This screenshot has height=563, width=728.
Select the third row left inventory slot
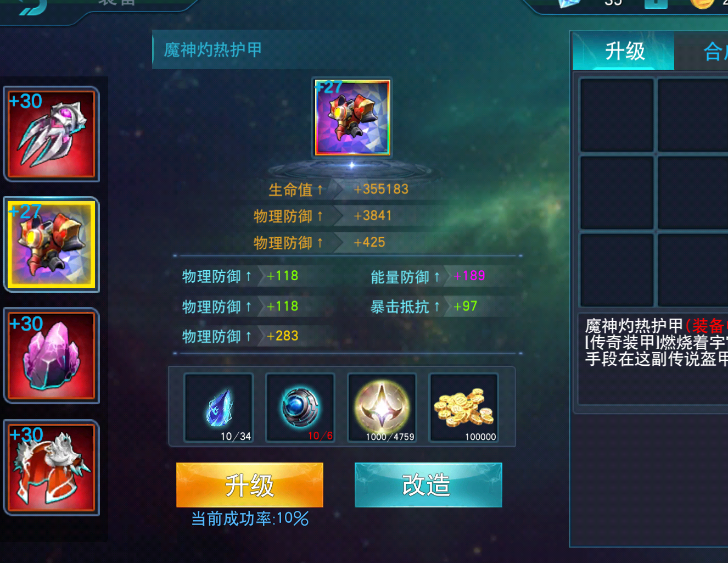click(617, 270)
